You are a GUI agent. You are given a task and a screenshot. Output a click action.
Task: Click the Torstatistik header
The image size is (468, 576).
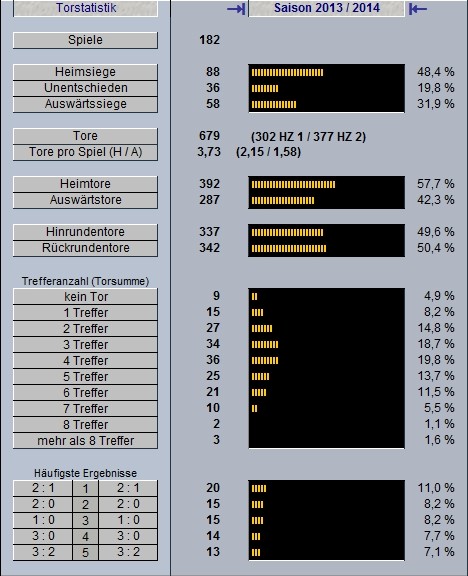point(86,8)
